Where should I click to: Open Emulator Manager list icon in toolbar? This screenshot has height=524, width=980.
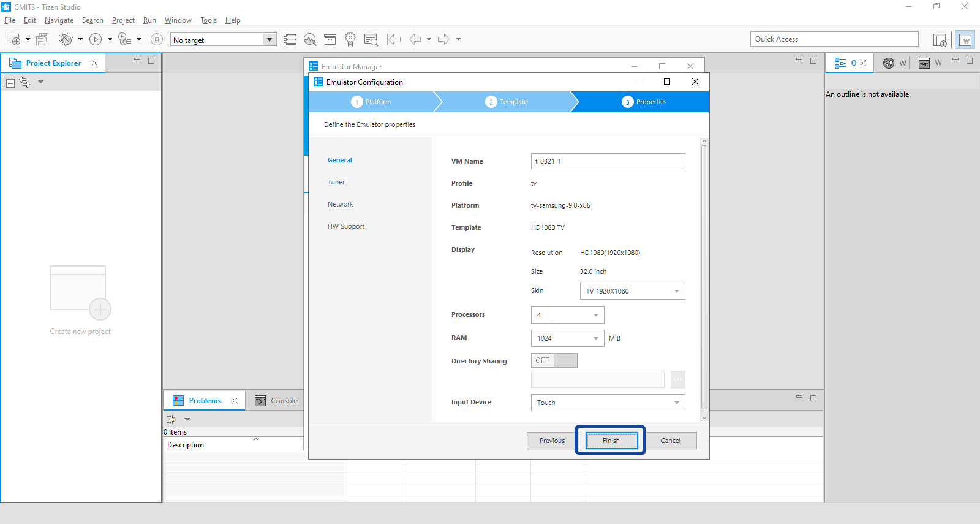point(290,39)
